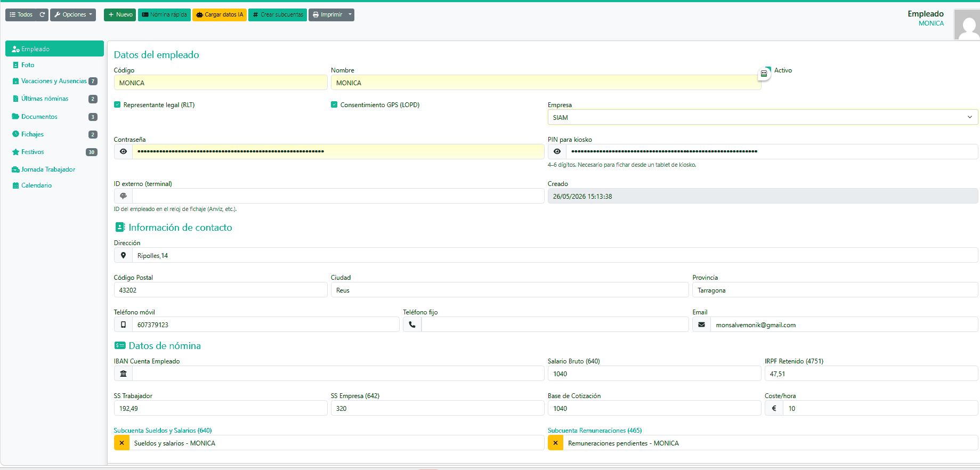
Task: Remove Remuneraciones pendientes subcuenta with X
Action: 555,443
